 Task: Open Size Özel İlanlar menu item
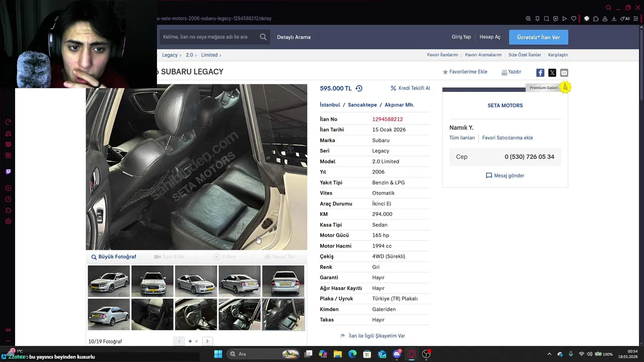pos(525,55)
